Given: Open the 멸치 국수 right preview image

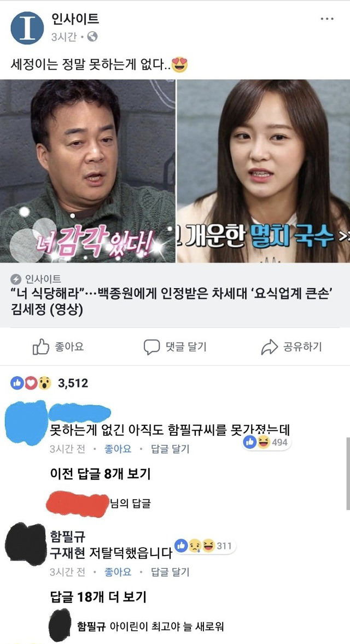Looking at the screenshot, I should 264,171.
